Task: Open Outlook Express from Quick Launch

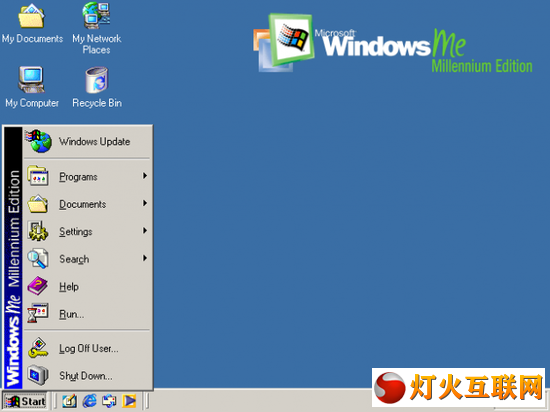Action: coord(109,401)
